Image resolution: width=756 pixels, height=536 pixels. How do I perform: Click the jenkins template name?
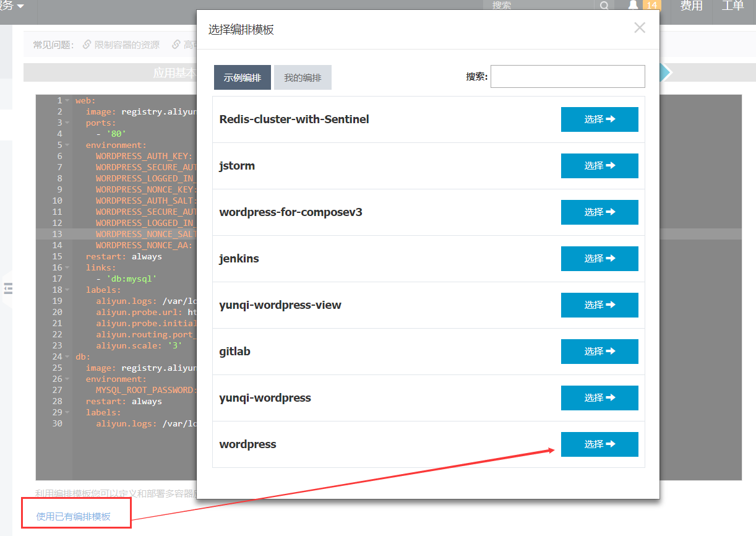[x=239, y=259]
